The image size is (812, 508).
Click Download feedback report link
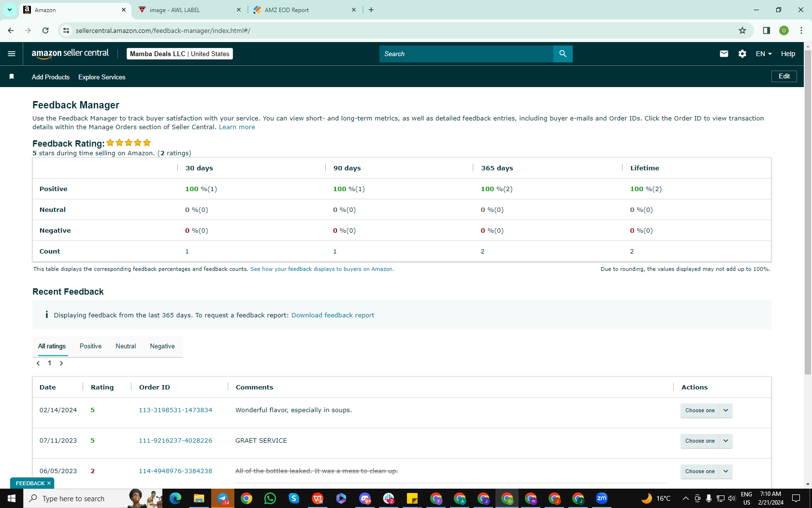click(x=333, y=315)
